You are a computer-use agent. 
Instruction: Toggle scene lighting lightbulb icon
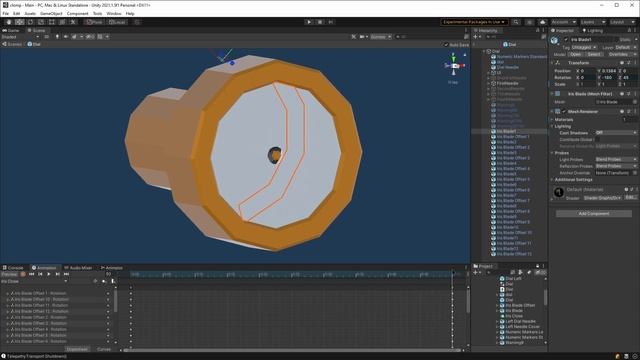(57, 37)
